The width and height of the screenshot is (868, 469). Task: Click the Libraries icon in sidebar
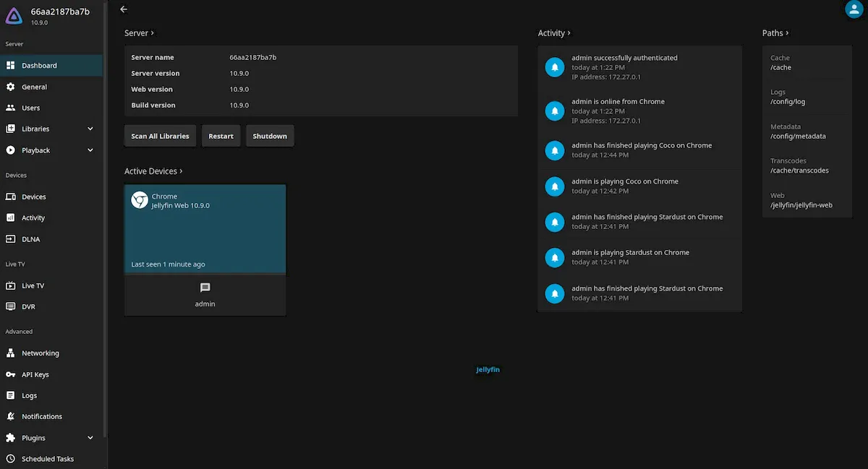tap(10, 129)
